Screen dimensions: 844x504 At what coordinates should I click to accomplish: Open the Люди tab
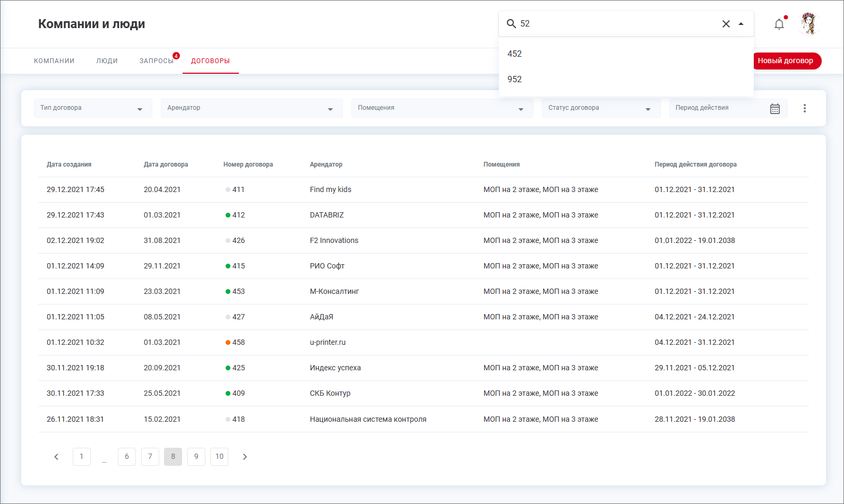[x=107, y=61]
